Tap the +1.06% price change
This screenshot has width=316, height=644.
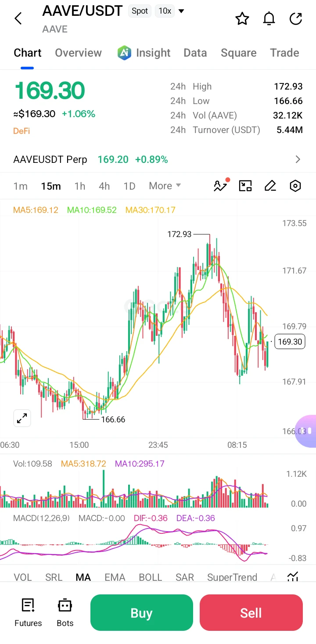point(79,114)
